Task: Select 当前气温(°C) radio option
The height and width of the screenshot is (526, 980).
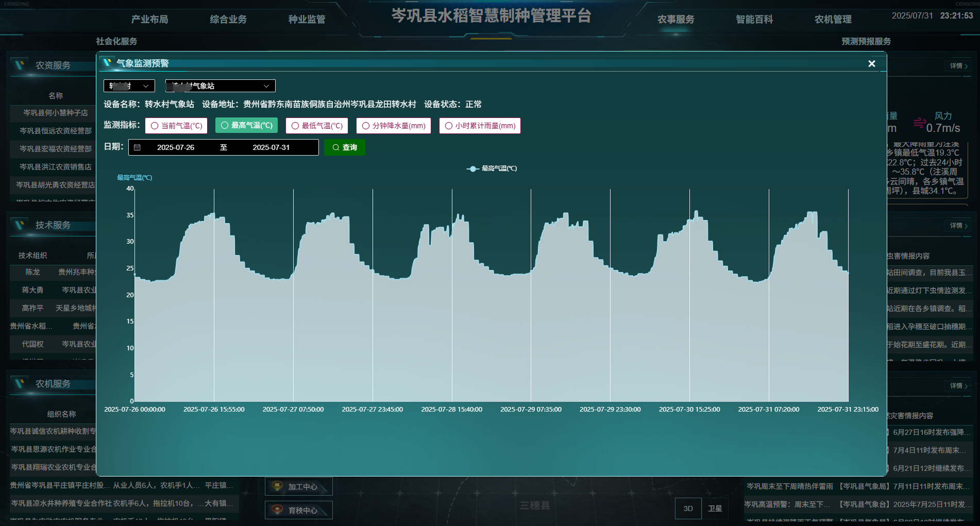Action: pos(176,126)
